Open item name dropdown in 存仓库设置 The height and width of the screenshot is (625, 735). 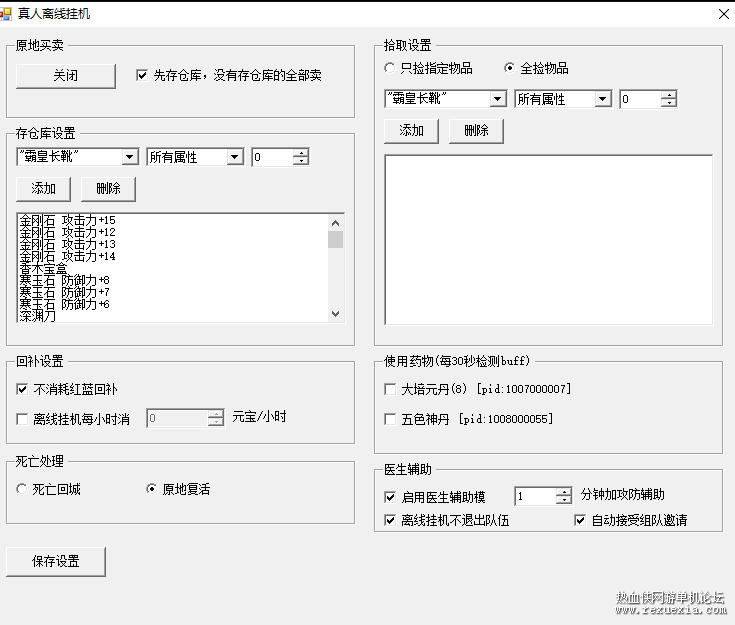(x=129, y=157)
